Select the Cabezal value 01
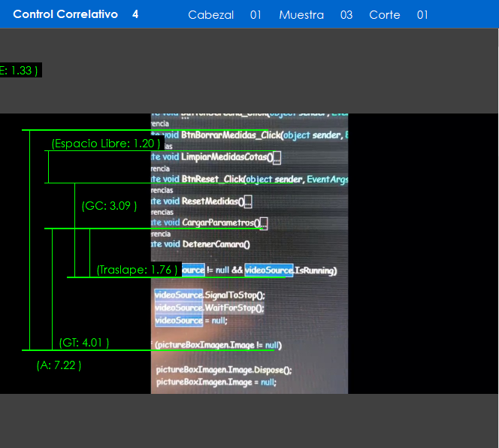 tap(256, 15)
